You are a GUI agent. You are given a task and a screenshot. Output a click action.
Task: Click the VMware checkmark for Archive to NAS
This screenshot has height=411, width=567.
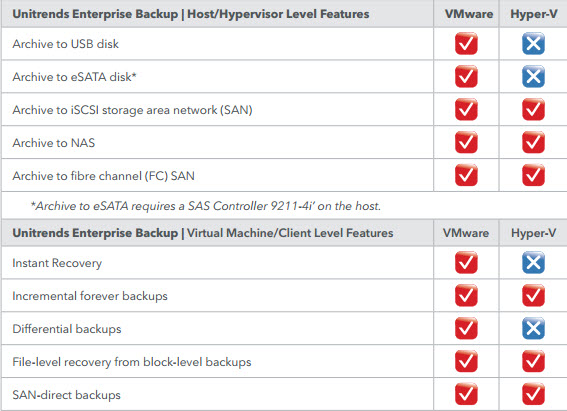click(x=466, y=142)
